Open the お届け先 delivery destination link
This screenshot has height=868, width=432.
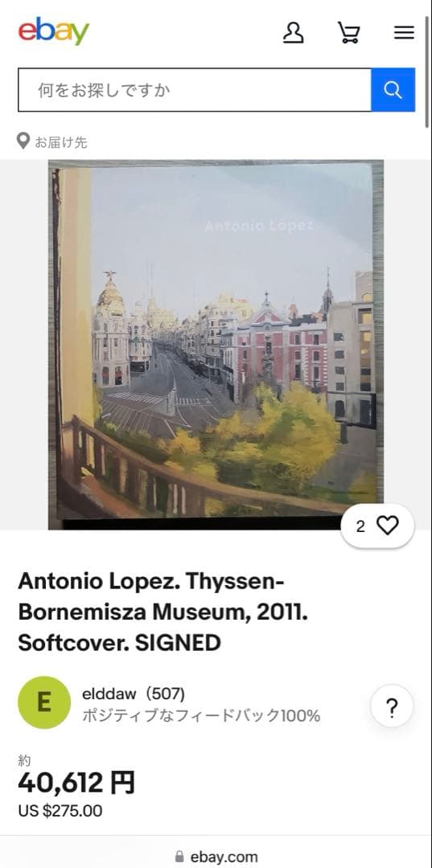click(x=61, y=142)
